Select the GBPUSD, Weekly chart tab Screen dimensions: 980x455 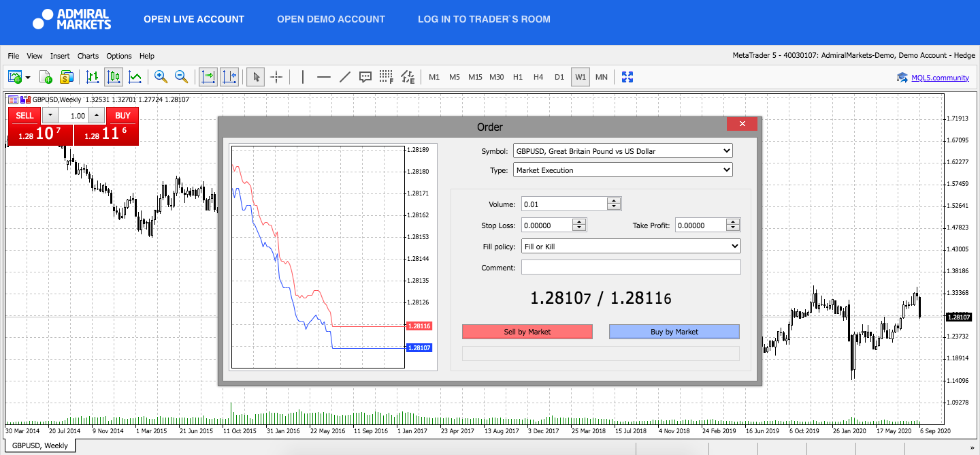[40, 445]
